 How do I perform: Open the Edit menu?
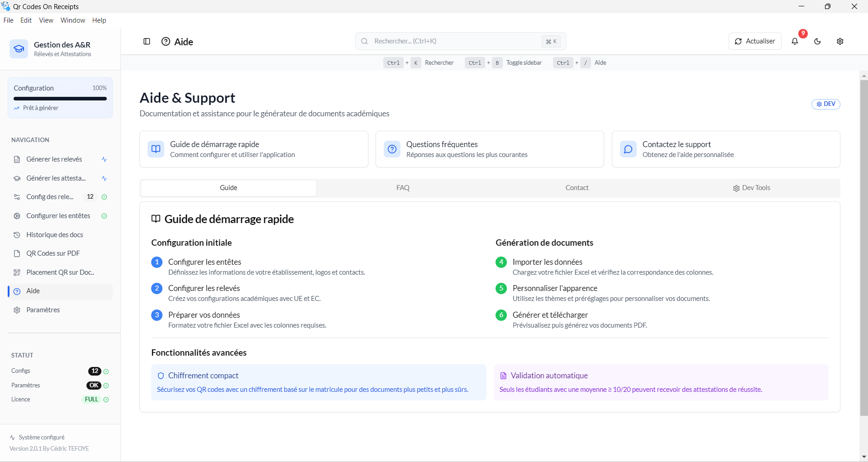[x=26, y=20]
